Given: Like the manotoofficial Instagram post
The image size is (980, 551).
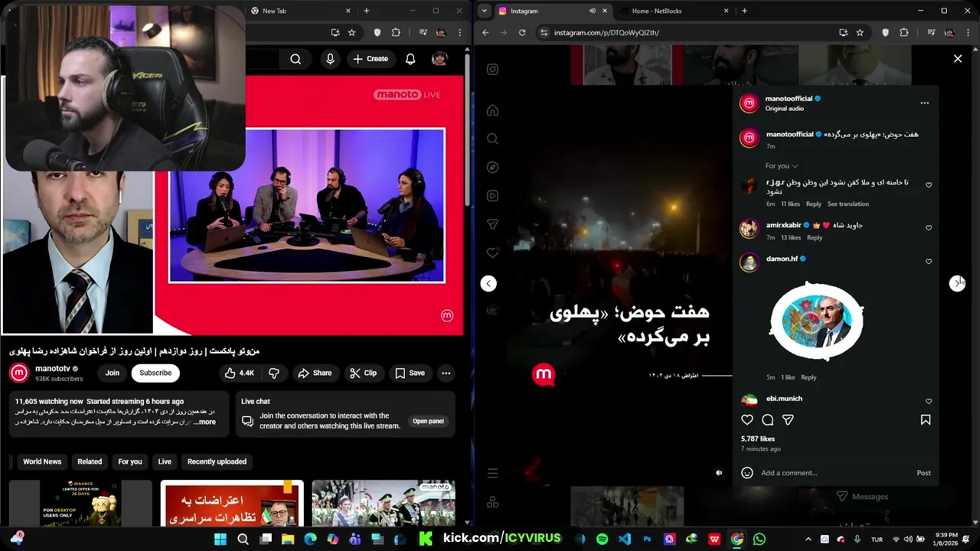Looking at the screenshot, I should click(747, 419).
